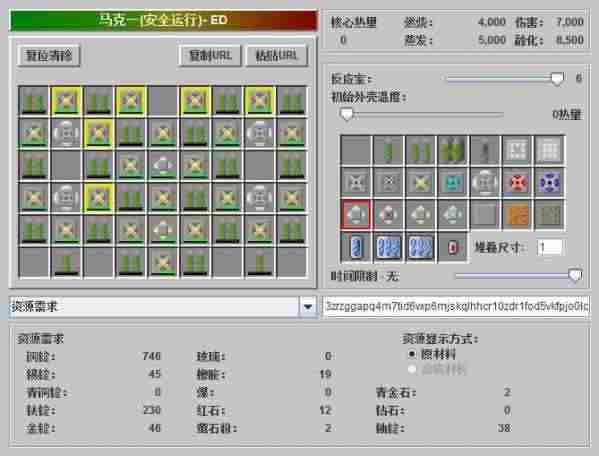Click the 复制URL button
Viewport: 599px width, 456px height.
[x=210, y=56]
